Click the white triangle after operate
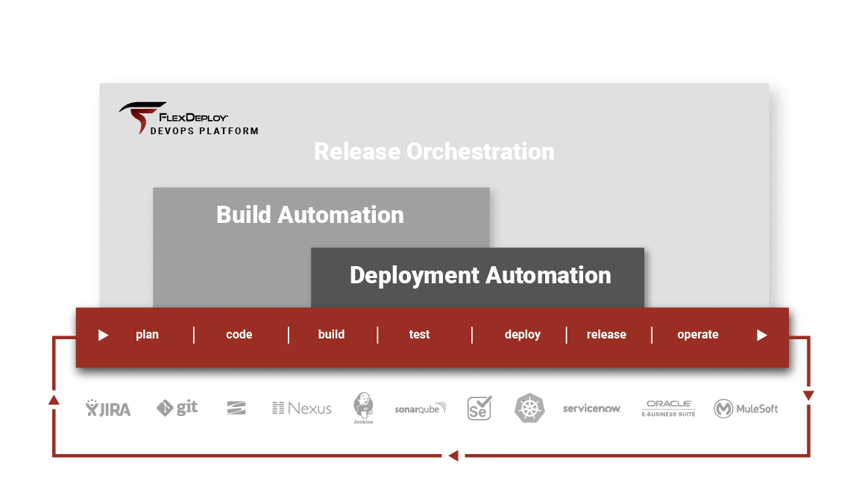Viewport: 862px width, 504px height. tap(761, 336)
